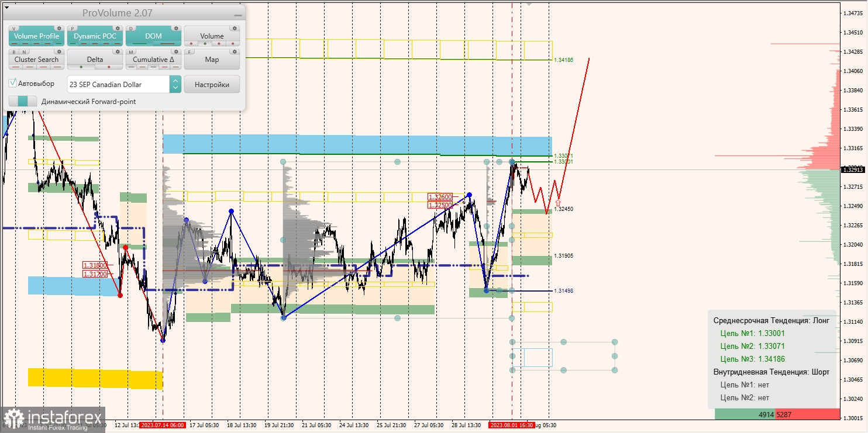This screenshot has height=433, width=868.
Task: Toggle red-dot segment under Delta button
Action: [109, 67]
